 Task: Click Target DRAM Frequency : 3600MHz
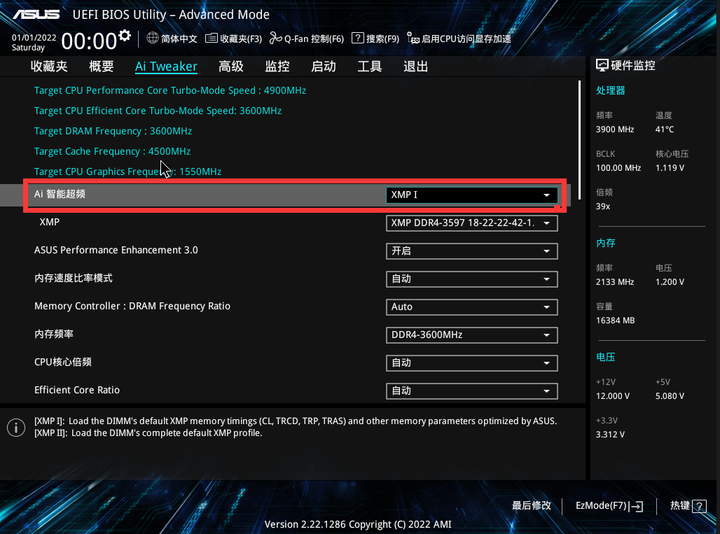pos(113,131)
